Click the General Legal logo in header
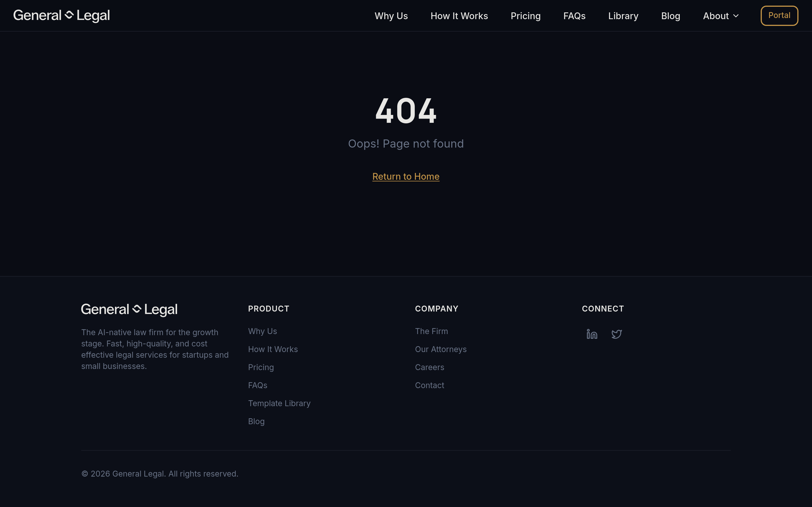The height and width of the screenshot is (507, 812). [x=61, y=15]
